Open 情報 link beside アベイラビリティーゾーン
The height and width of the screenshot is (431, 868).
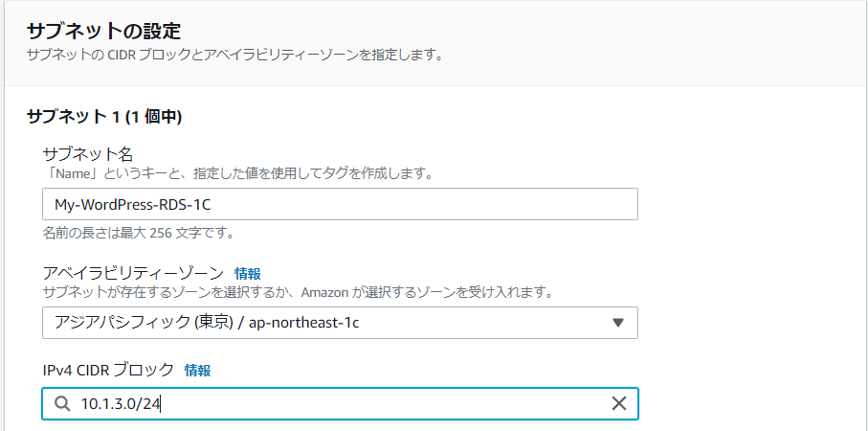[x=248, y=273]
